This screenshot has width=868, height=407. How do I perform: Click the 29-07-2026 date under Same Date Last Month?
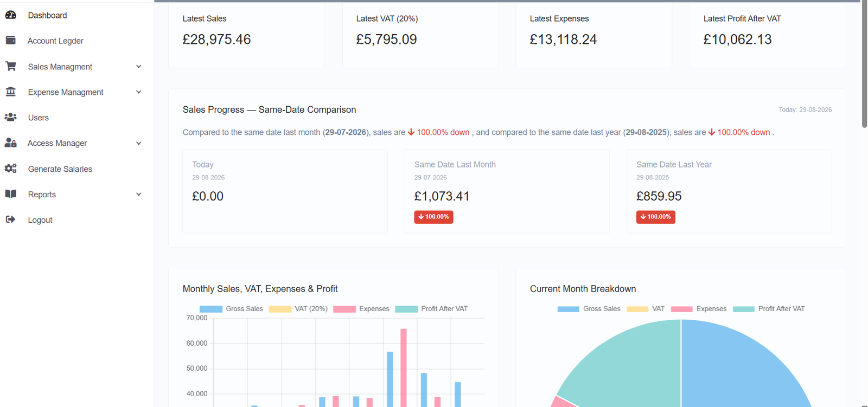tap(430, 177)
